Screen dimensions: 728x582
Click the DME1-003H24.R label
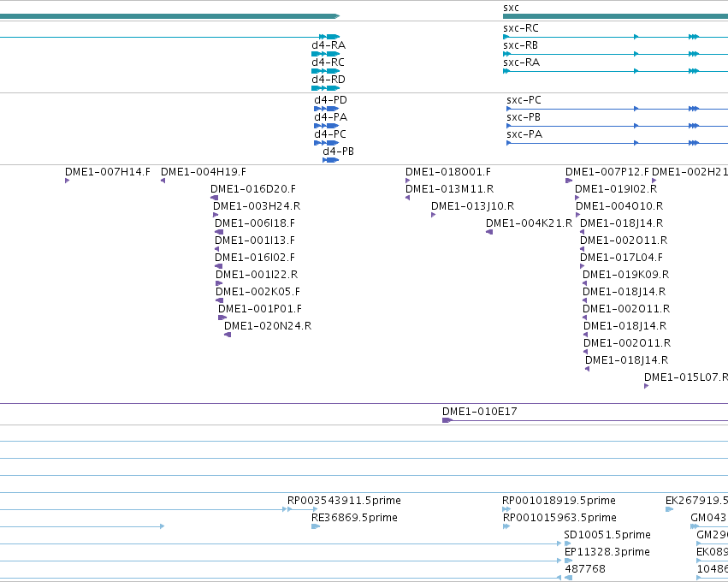click(257, 207)
